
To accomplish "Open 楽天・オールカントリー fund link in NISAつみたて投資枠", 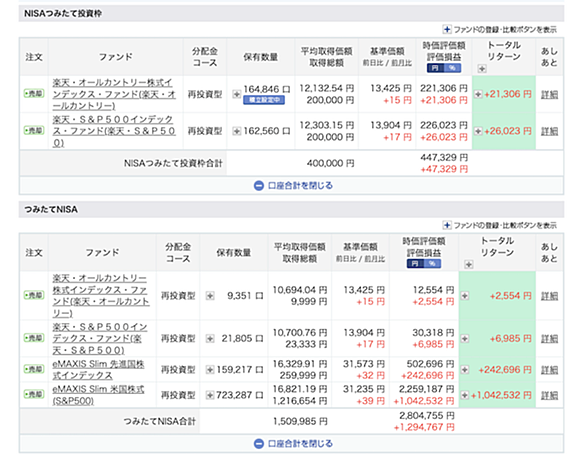I will (114, 94).
